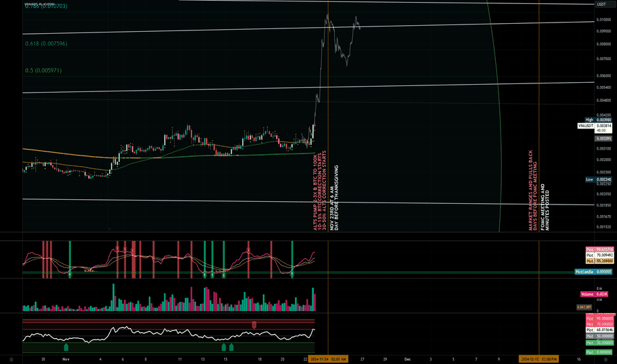Image resolution: width=617 pixels, height=364 pixels.
Task: Click the 0.006000 price scale value
Action: click(604, 76)
